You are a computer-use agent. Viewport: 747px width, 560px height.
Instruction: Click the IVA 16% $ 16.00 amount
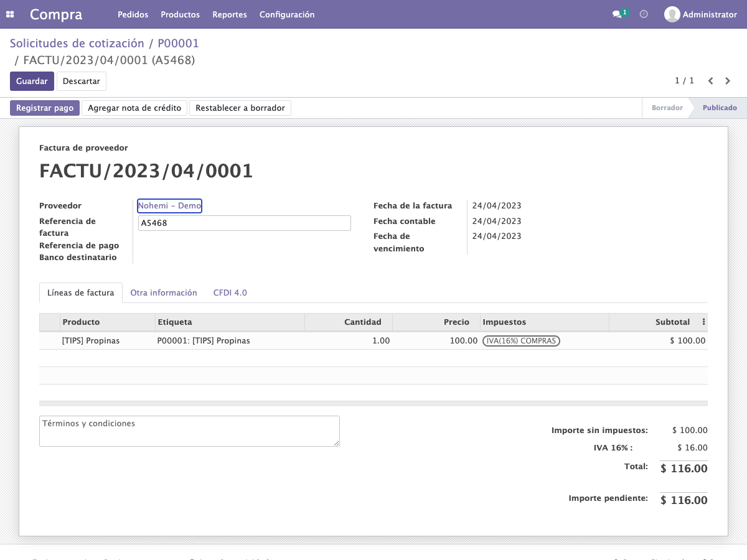[692, 448]
